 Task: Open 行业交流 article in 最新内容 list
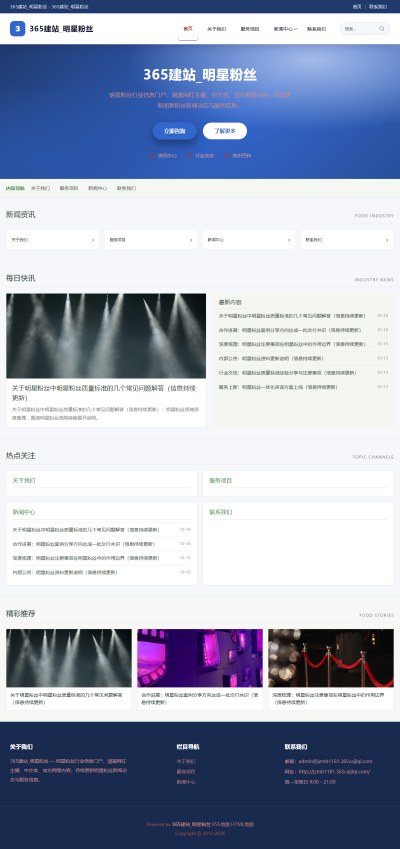[287, 373]
